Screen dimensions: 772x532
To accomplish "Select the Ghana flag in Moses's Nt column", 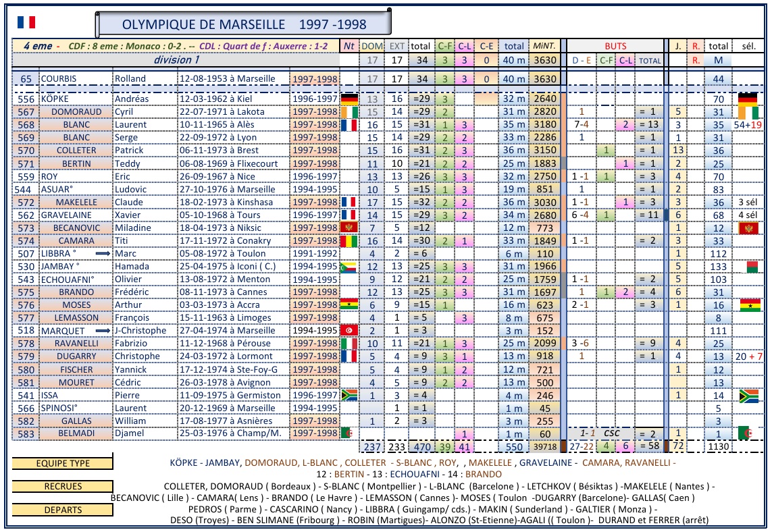I will tap(349, 305).
